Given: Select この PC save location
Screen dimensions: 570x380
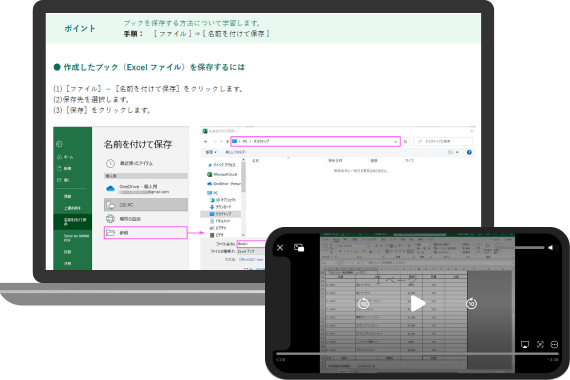Looking at the screenshot, I should (145, 205).
